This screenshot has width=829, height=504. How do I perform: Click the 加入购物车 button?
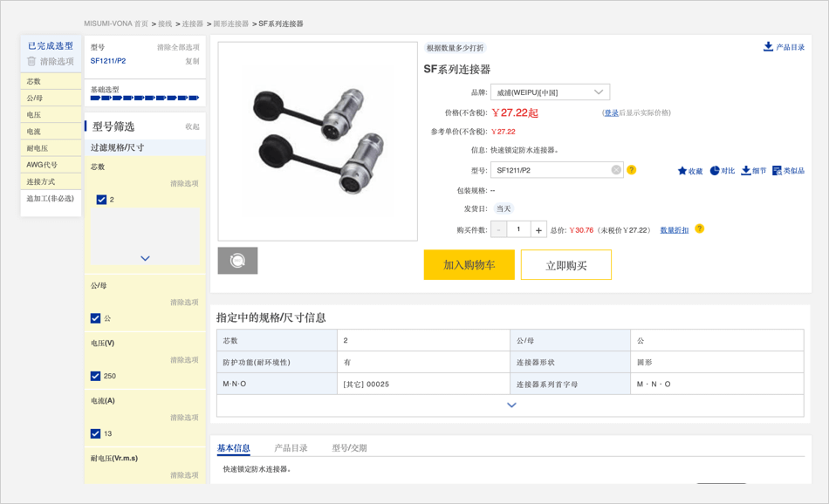tap(469, 265)
